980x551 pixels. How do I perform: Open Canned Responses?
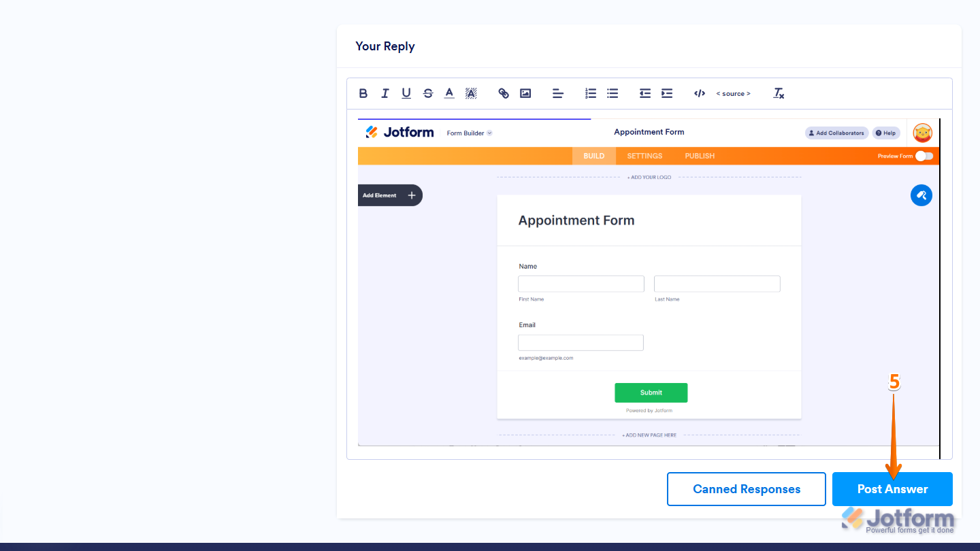746,489
